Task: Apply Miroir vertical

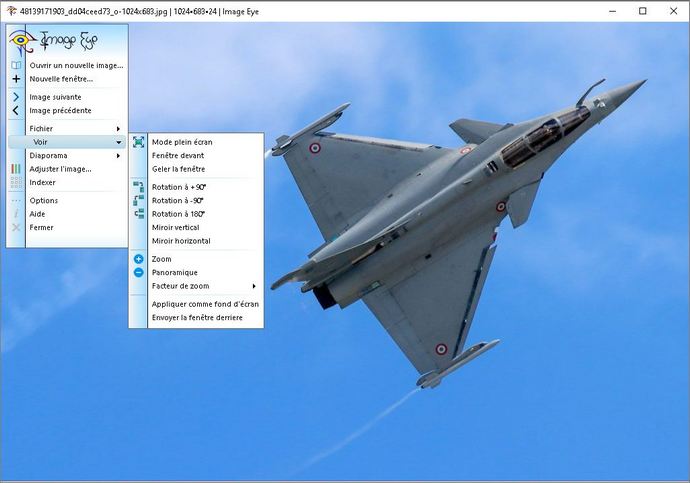Action: click(175, 227)
